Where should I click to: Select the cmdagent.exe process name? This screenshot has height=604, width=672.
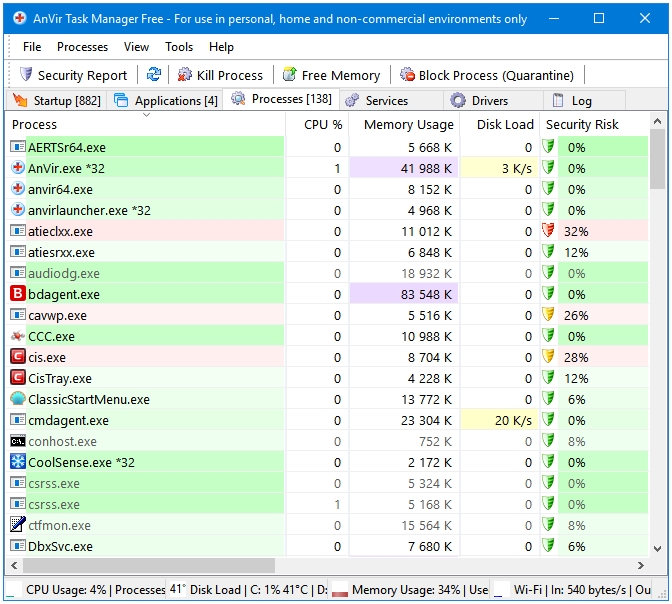[x=69, y=420]
